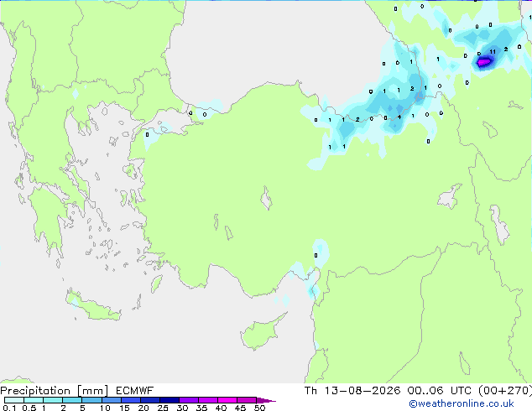The width and height of the screenshot is (532, 411).
Task: Click the island of Cyprus on map
Action: pyautogui.click(x=263, y=332)
